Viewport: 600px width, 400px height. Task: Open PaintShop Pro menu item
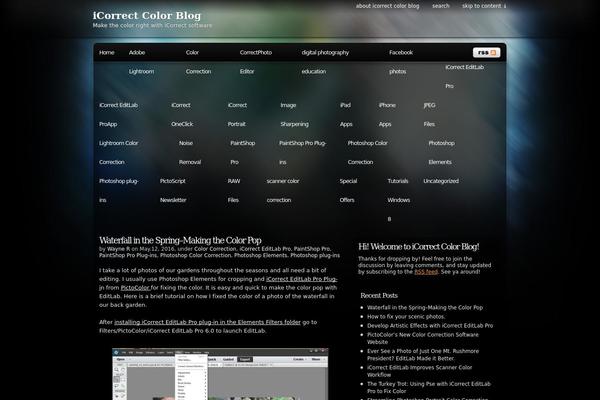coord(243,152)
